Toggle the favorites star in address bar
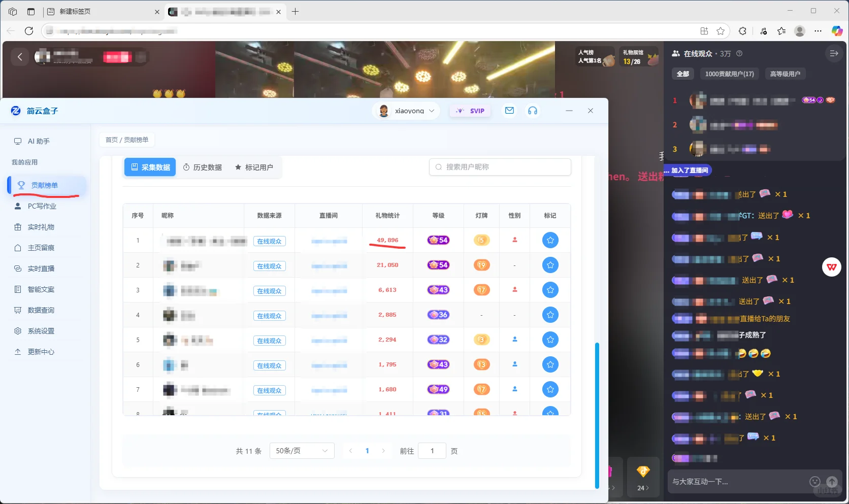Image resolution: width=849 pixels, height=504 pixels. pos(721,30)
